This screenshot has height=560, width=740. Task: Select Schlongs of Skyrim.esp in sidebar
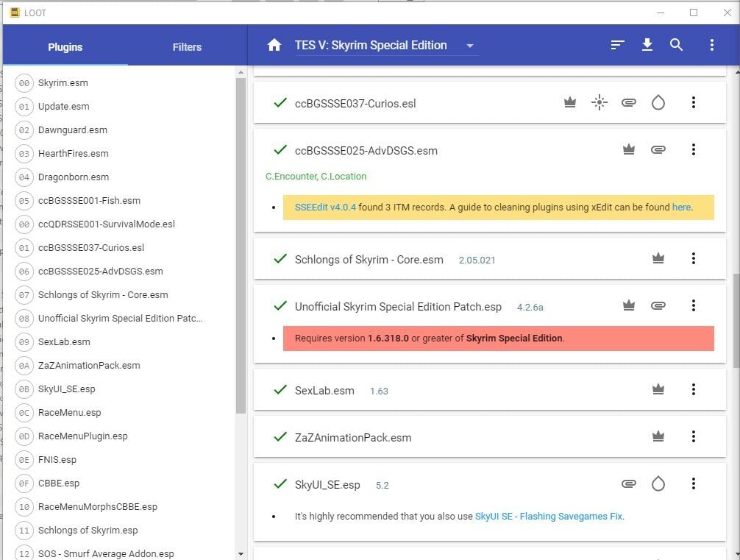click(x=88, y=531)
